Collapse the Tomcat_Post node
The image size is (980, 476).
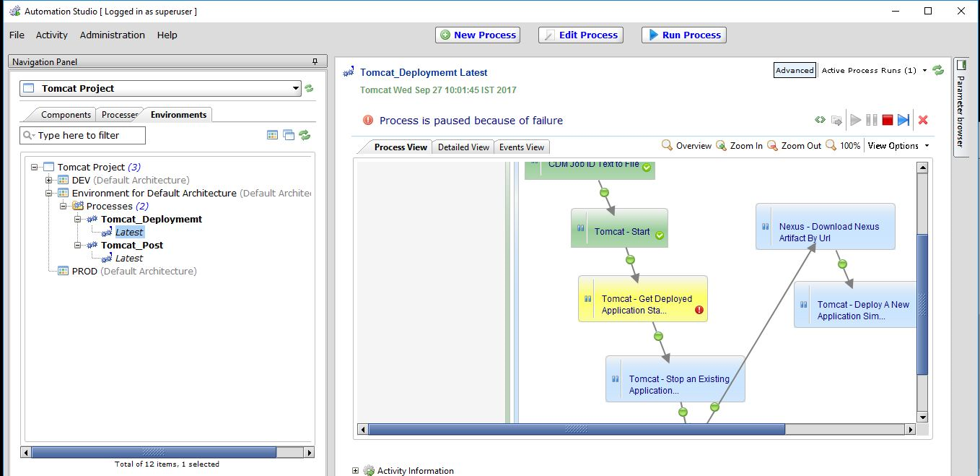77,245
